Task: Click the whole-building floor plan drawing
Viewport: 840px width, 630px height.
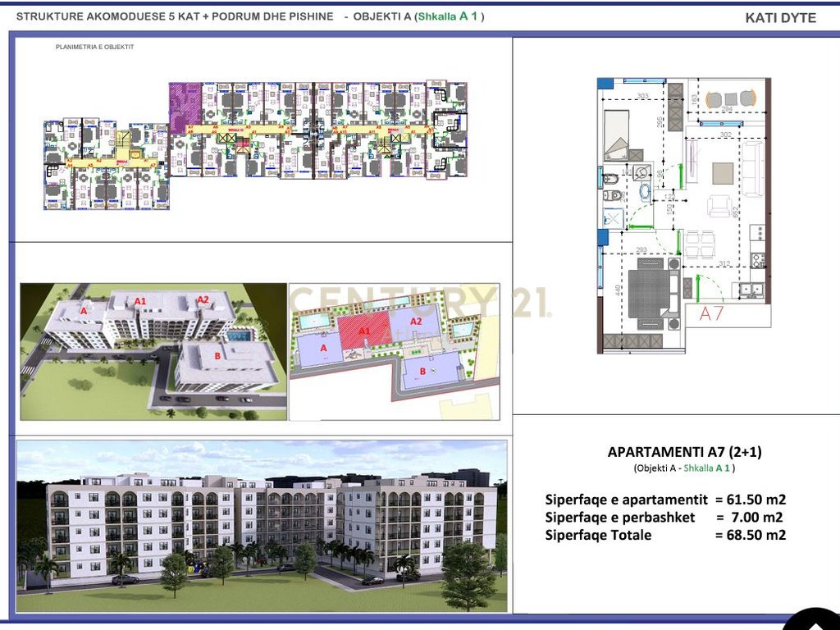Action: (255, 144)
